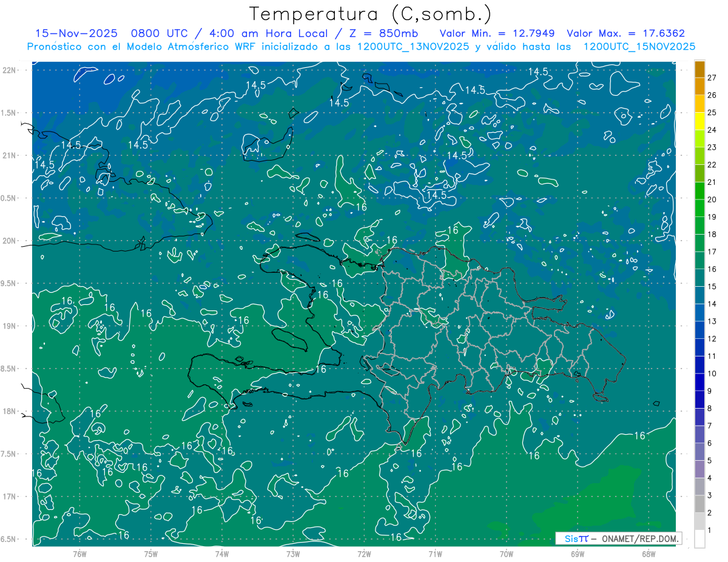This screenshot has width=728, height=562.
Task: Click the "74W" longitude axis label
Action: 222,554
